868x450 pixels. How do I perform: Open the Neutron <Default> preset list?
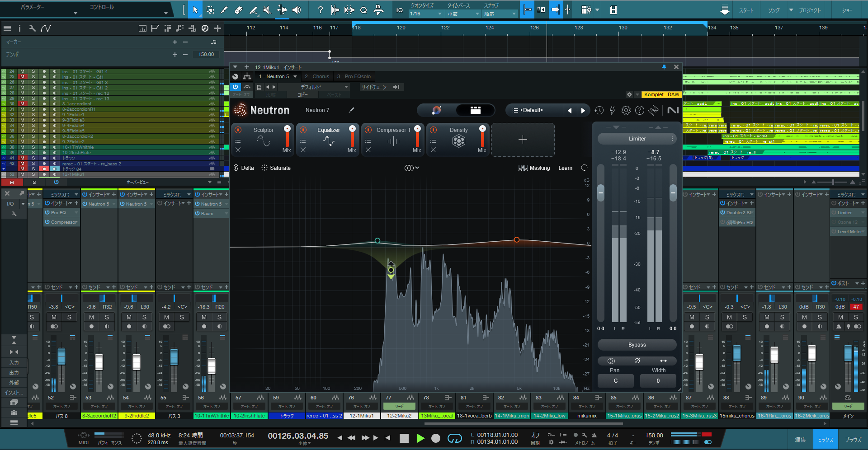532,110
